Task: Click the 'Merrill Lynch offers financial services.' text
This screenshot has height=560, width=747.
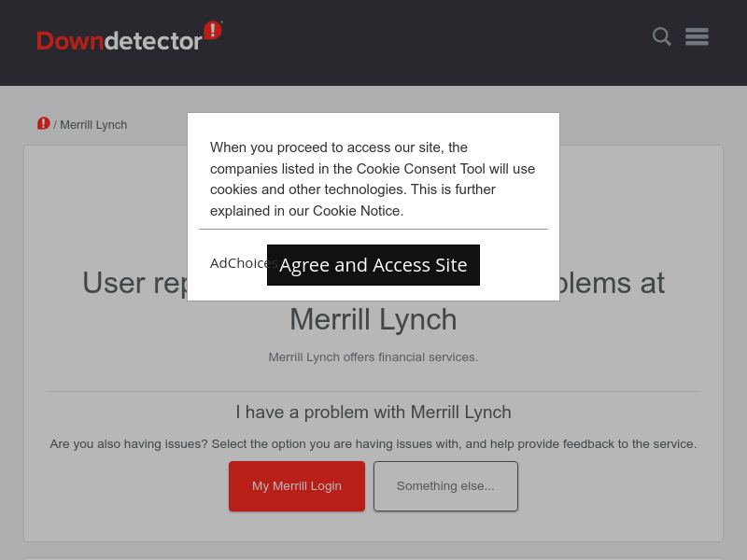Action: click(373, 357)
